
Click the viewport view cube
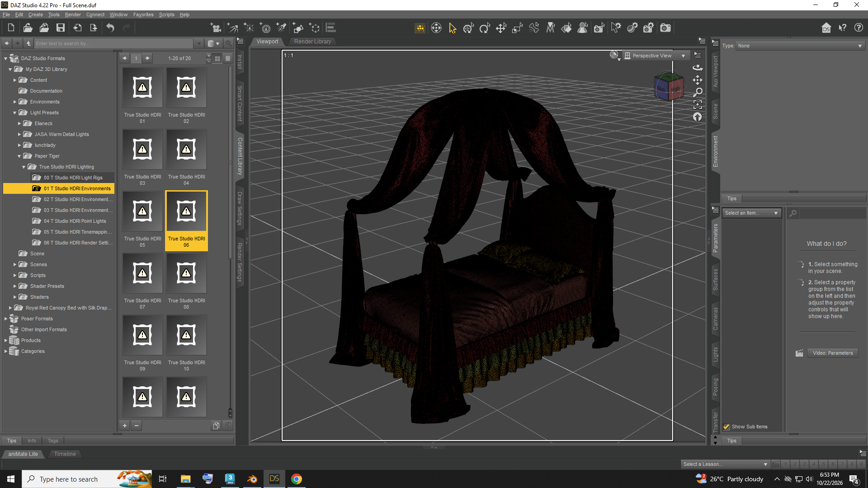click(x=669, y=85)
